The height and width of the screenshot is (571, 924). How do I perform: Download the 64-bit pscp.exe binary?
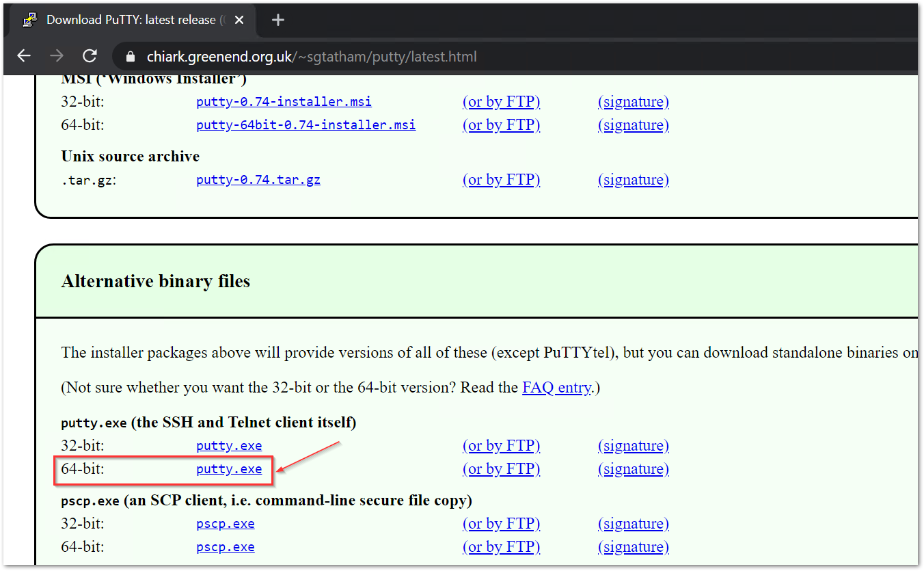226,547
